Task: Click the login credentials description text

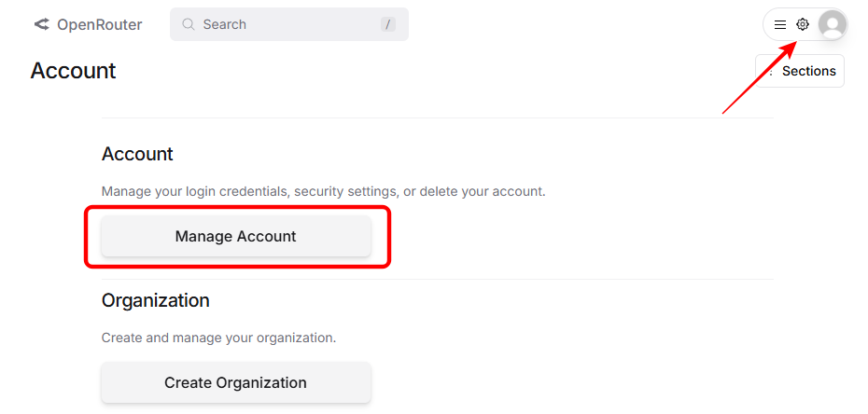Action: (323, 191)
